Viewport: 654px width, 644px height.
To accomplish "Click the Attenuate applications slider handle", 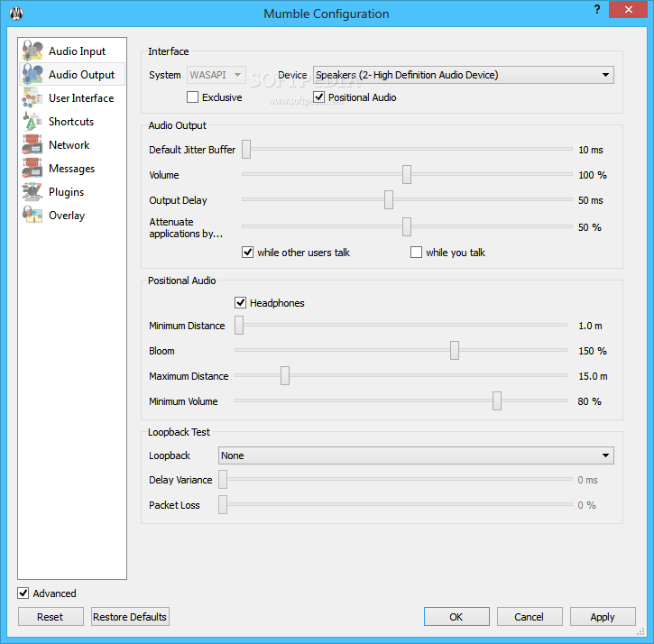I will pyautogui.click(x=407, y=227).
